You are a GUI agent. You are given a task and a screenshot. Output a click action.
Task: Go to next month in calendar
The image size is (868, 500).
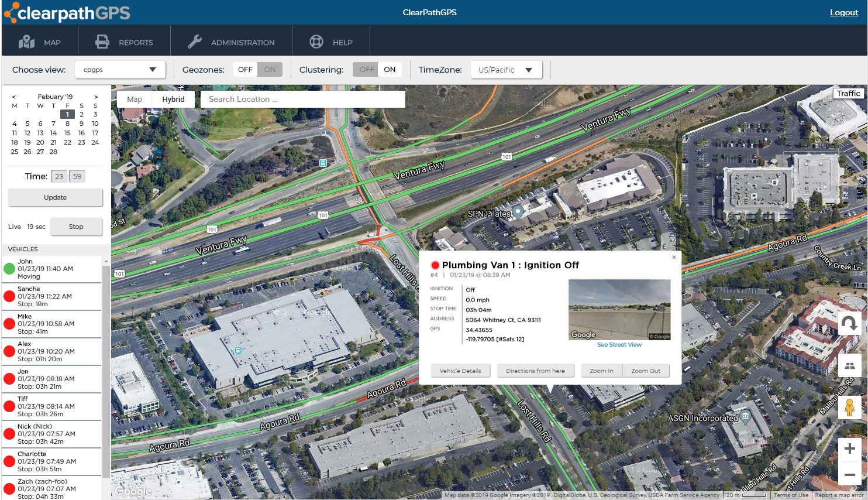pos(96,97)
